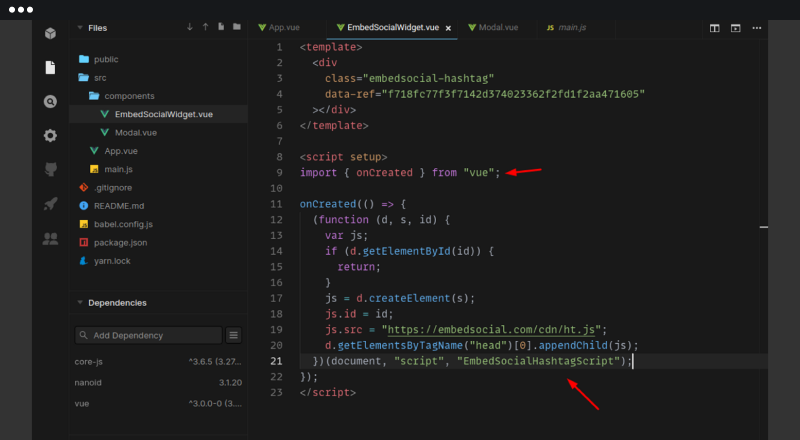Click the download arrow in Files header
The width and height of the screenshot is (800, 440).
[x=190, y=27]
